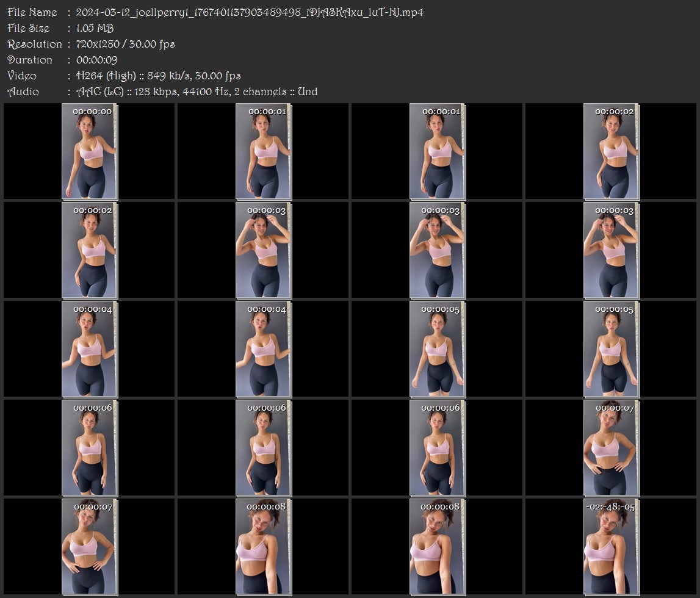
Task: Click the audio info text 'AAC (LC)'
Action: 100,92
